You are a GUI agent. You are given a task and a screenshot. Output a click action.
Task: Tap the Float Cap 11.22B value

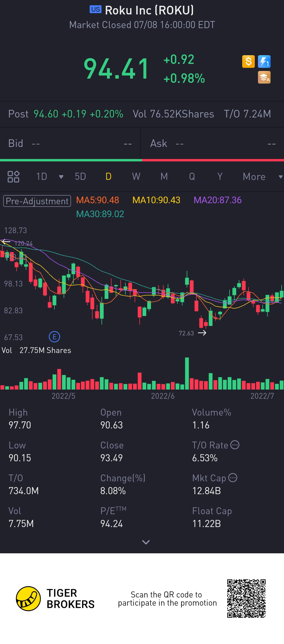pyautogui.click(x=207, y=524)
